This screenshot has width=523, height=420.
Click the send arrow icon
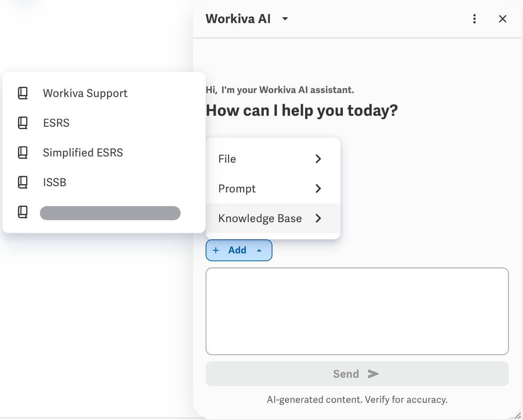click(373, 374)
